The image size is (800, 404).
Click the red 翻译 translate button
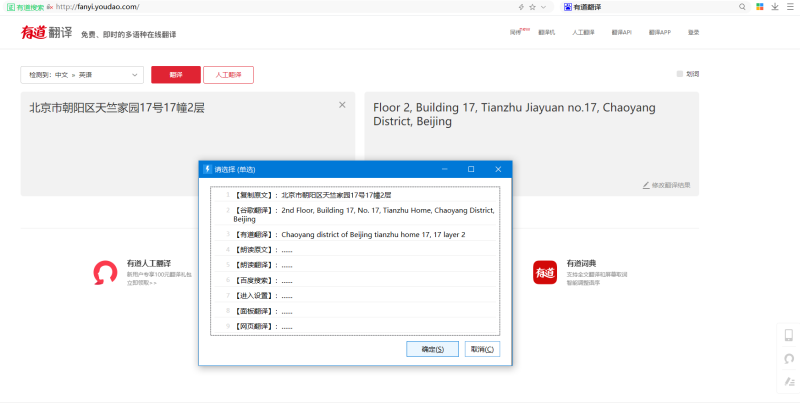[x=176, y=75]
